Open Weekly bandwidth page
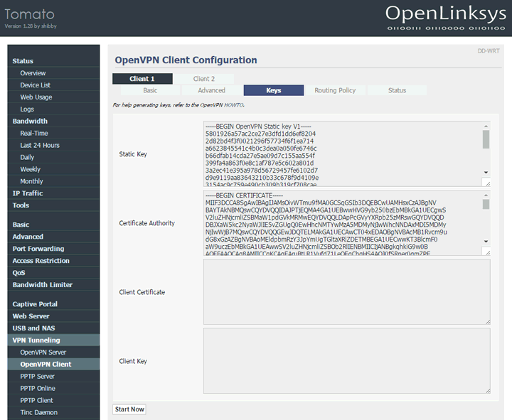The height and width of the screenshot is (420, 512). click(53, 169)
